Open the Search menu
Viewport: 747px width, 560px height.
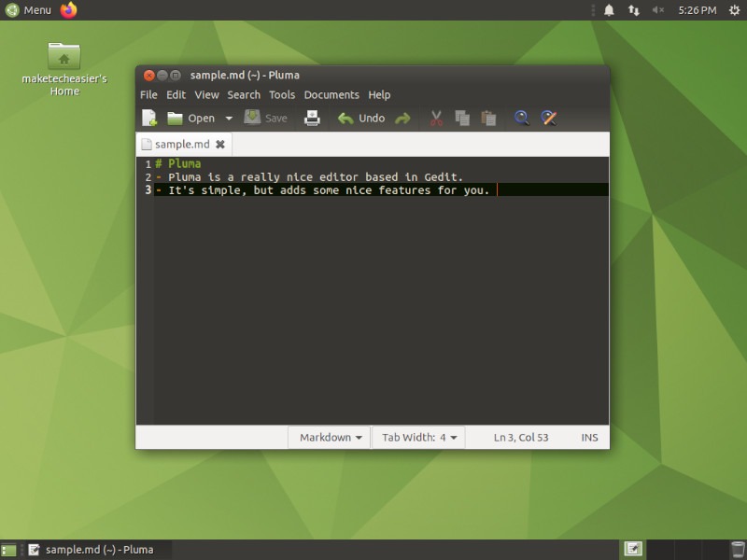point(244,94)
